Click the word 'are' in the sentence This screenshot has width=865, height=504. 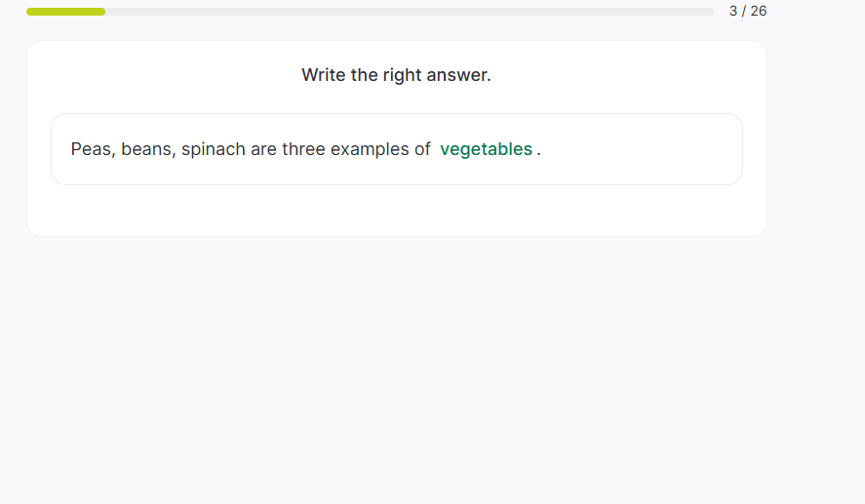point(263,149)
